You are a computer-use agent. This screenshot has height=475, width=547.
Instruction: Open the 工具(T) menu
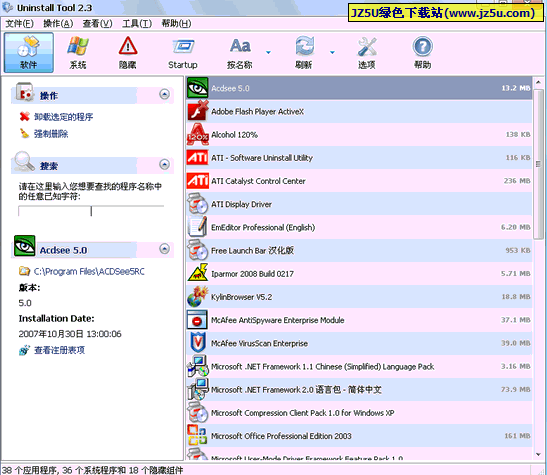click(137, 23)
